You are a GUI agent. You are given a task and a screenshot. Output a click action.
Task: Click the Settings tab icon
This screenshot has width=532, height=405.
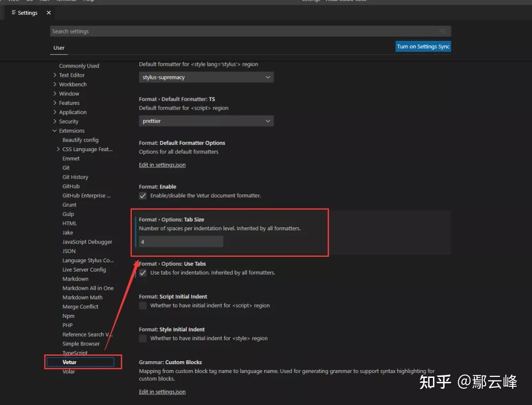(14, 12)
